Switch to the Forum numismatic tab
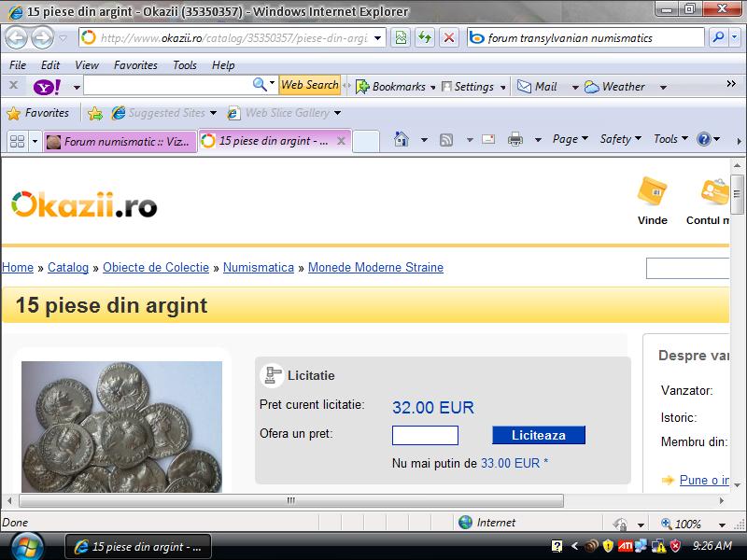This screenshot has width=747, height=560. (120, 141)
